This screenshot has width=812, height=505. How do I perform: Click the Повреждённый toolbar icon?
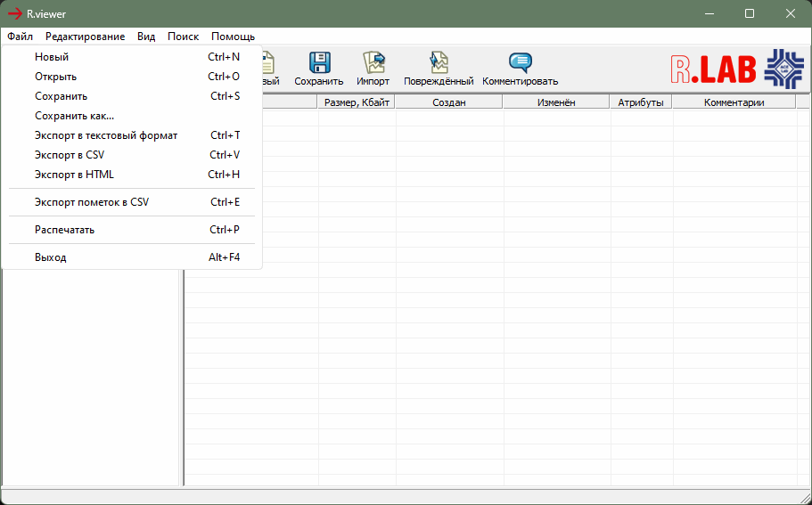click(x=439, y=62)
